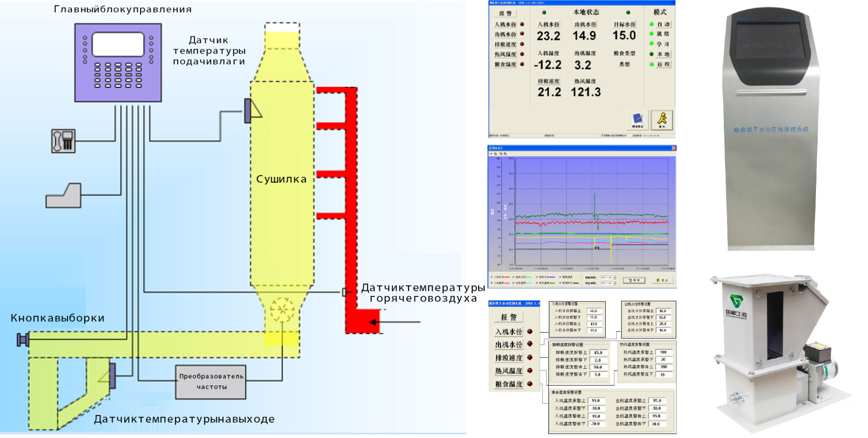Click the refresh button in chart window
This screenshot has width=868, height=438.
(634, 280)
